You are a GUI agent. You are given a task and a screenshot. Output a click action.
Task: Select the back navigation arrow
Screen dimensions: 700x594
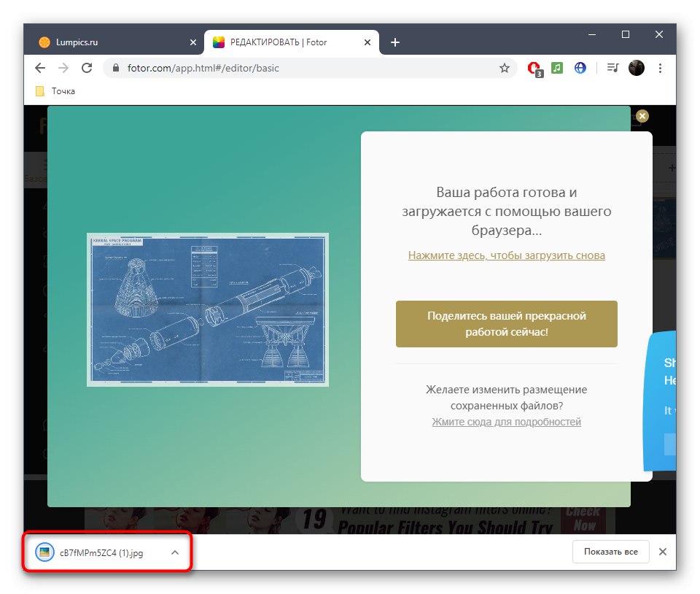(x=40, y=68)
